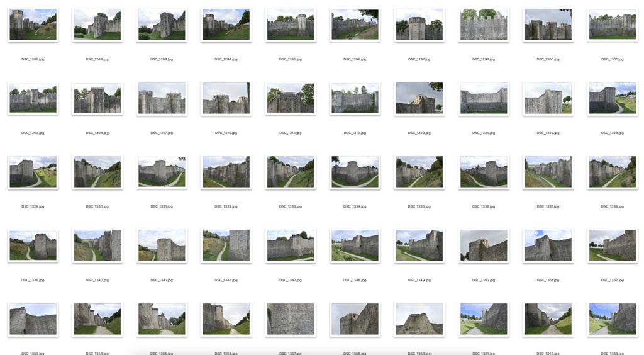Select the DSC_1329.jpg thumbnail
Image resolution: width=644 pixels, height=355 pixels.
point(33,172)
